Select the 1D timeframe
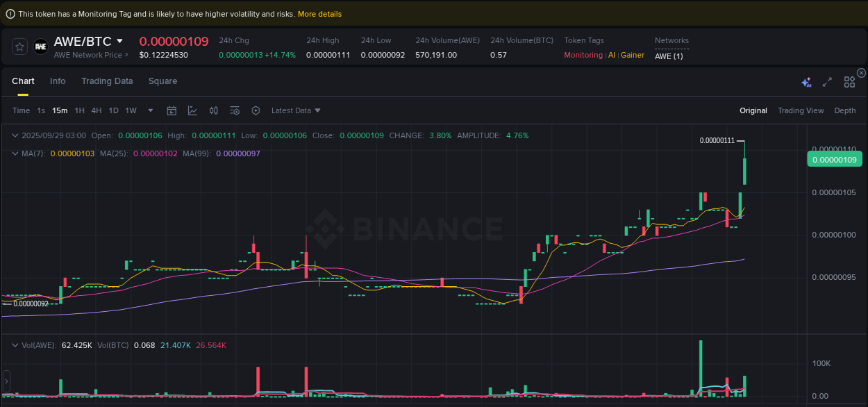Viewport: 868px width, 407px height. tap(113, 110)
